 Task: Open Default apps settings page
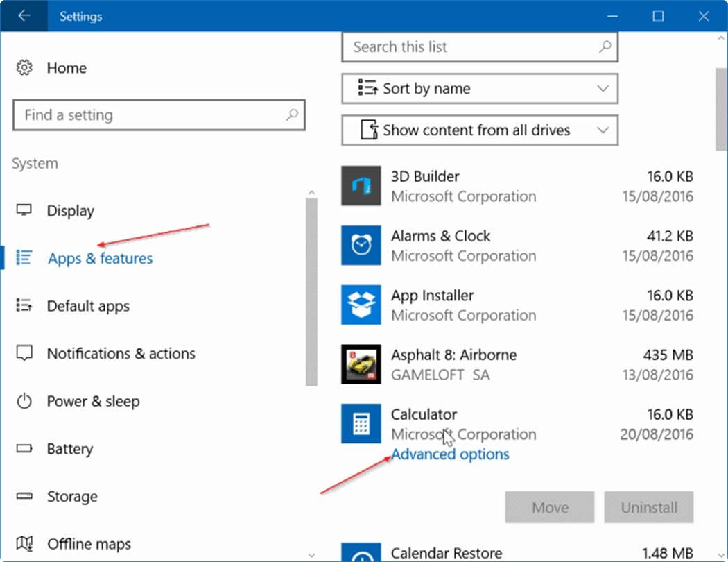[88, 306]
